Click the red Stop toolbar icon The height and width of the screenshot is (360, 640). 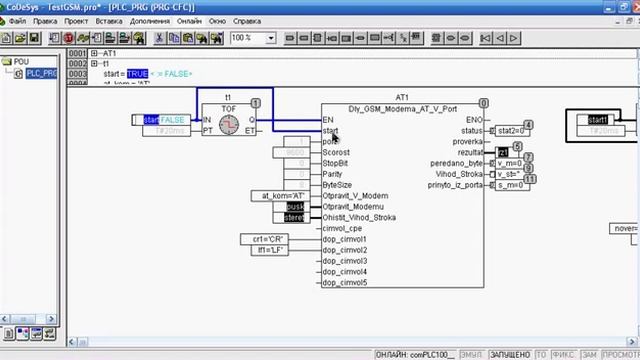[x=69, y=38]
